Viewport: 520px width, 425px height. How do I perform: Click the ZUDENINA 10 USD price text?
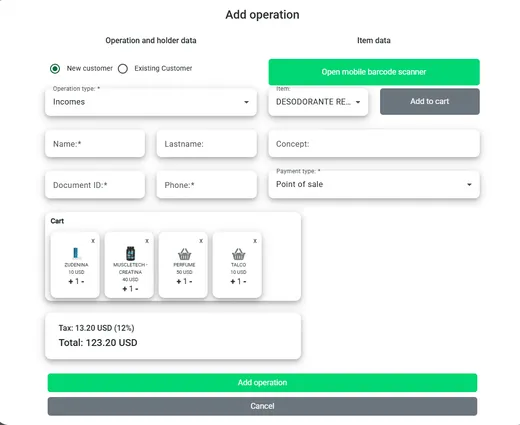[76, 272]
